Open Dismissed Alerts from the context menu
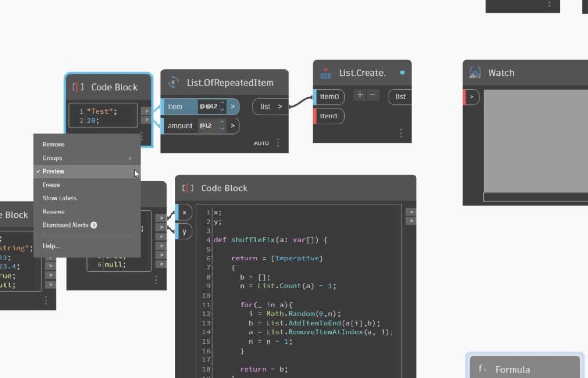The height and width of the screenshot is (378, 588). (x=87, y=225)
